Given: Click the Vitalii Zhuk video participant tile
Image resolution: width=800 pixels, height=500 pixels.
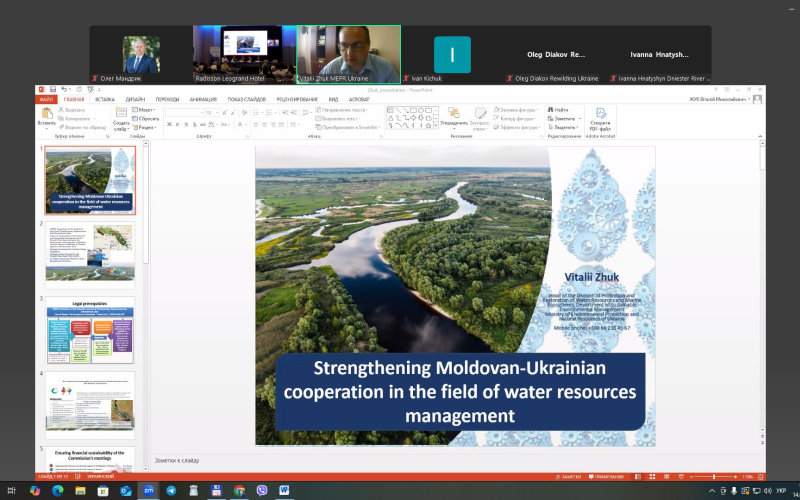Looking at the screenshot, I should pyautogui.click(x=348, y=54).
